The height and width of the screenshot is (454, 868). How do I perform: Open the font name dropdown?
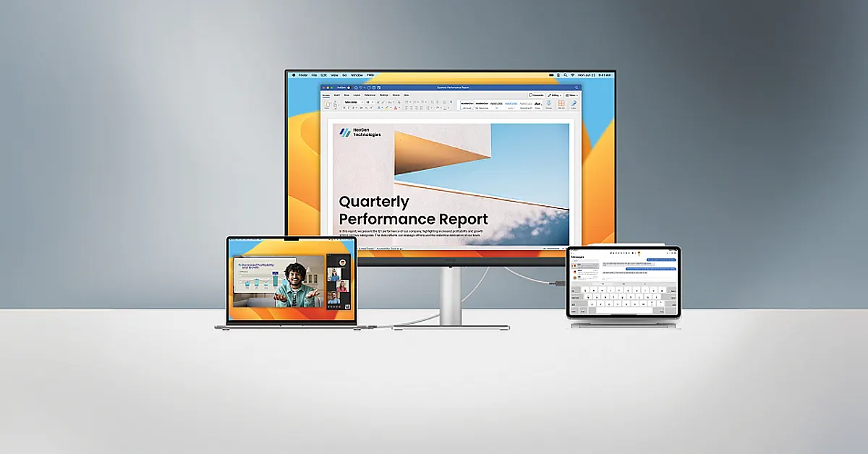[x=352, y=102]
